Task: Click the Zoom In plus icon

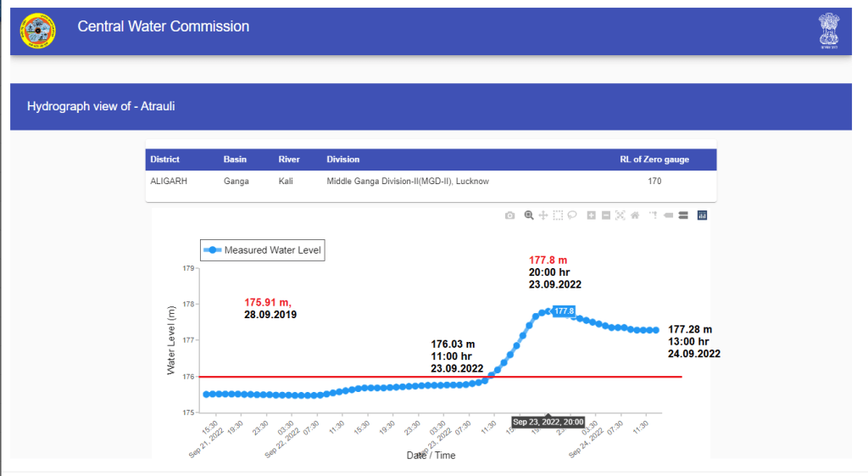Action: (x=592, y=216)
